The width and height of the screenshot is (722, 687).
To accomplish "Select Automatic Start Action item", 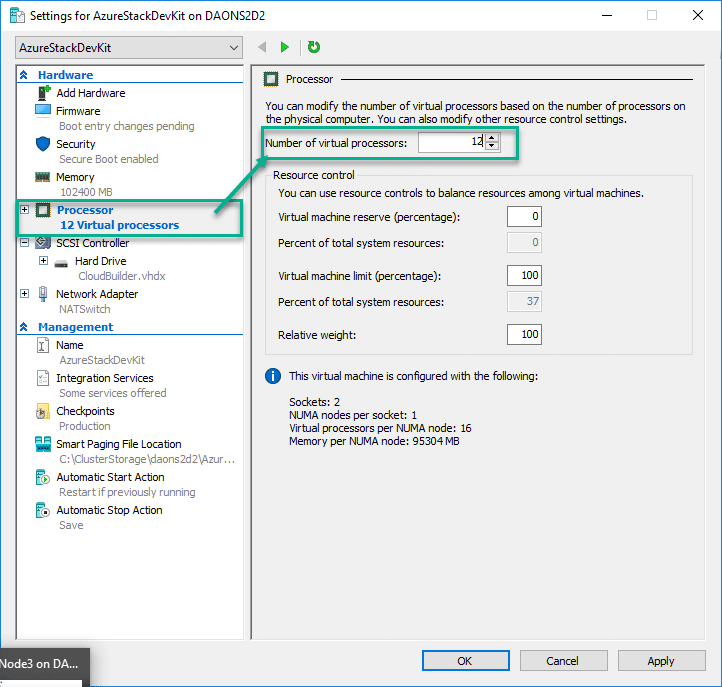I will point(110,477).
